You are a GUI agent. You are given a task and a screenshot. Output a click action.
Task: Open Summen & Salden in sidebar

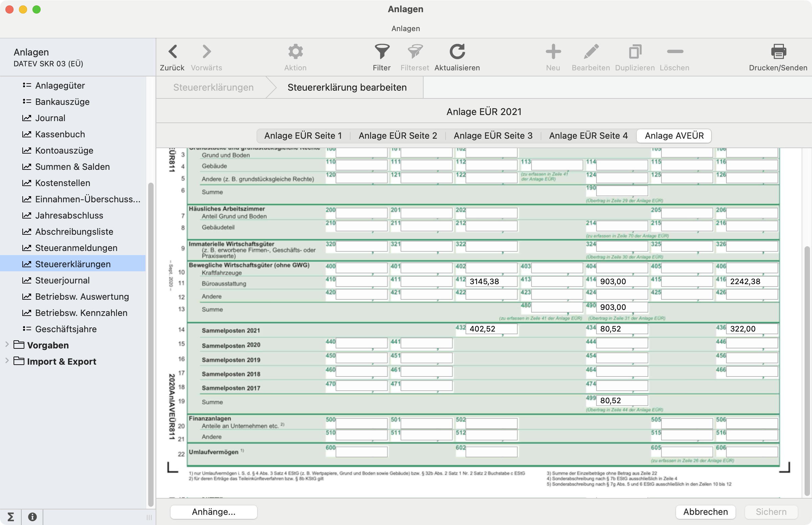[x=73, y=167]
